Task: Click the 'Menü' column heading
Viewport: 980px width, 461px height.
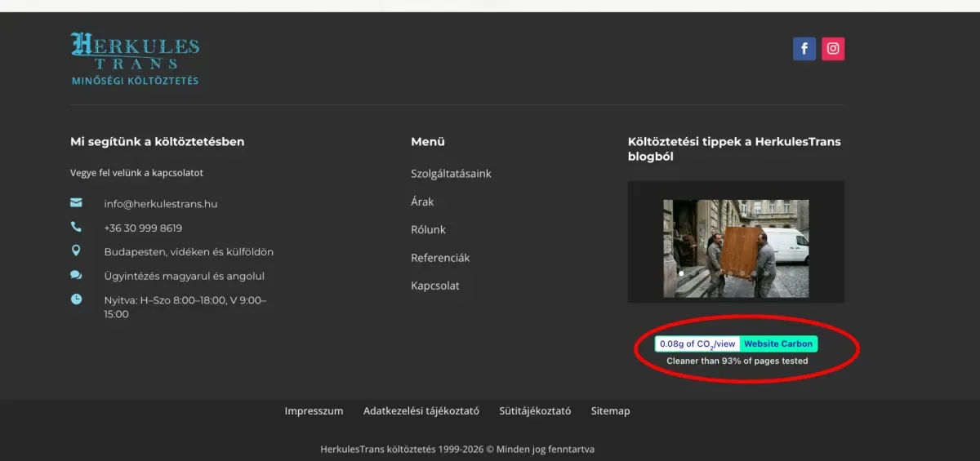Action: pyautogui.click(x=428, y=141)
